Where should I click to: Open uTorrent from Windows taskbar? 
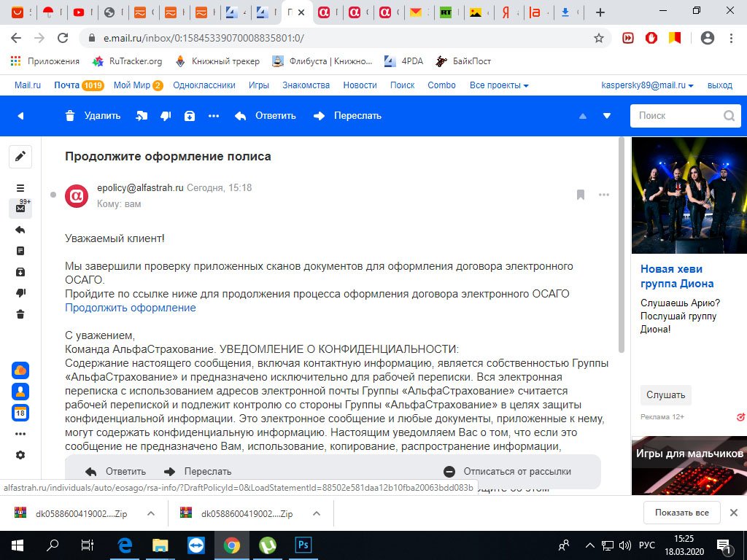click(x=268, y=545)
